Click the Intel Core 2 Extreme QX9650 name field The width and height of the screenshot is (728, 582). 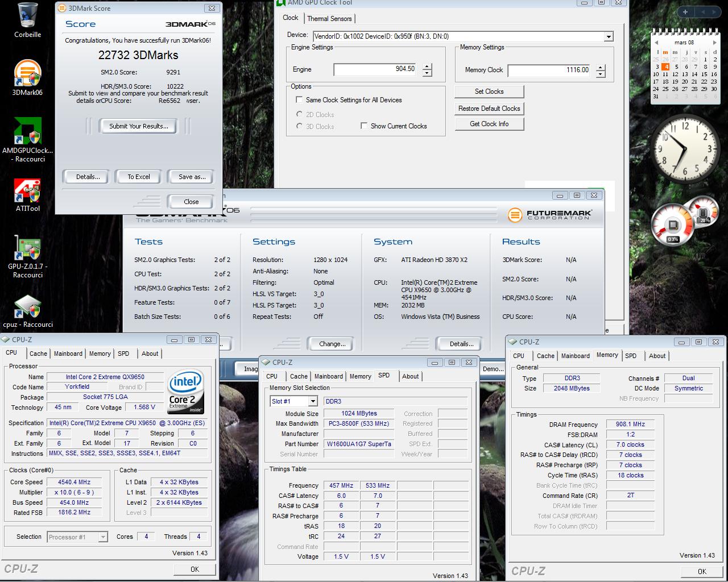(105, 377)
